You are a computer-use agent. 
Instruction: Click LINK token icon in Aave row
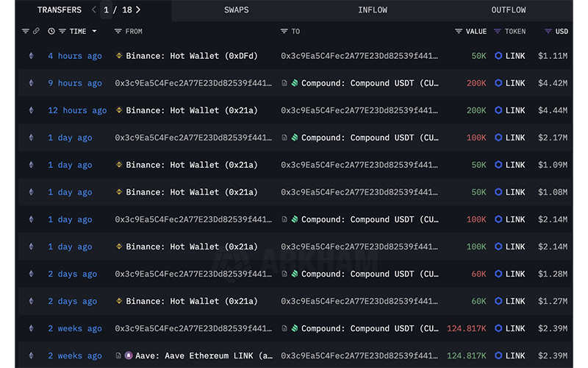(x=498, y=355)
